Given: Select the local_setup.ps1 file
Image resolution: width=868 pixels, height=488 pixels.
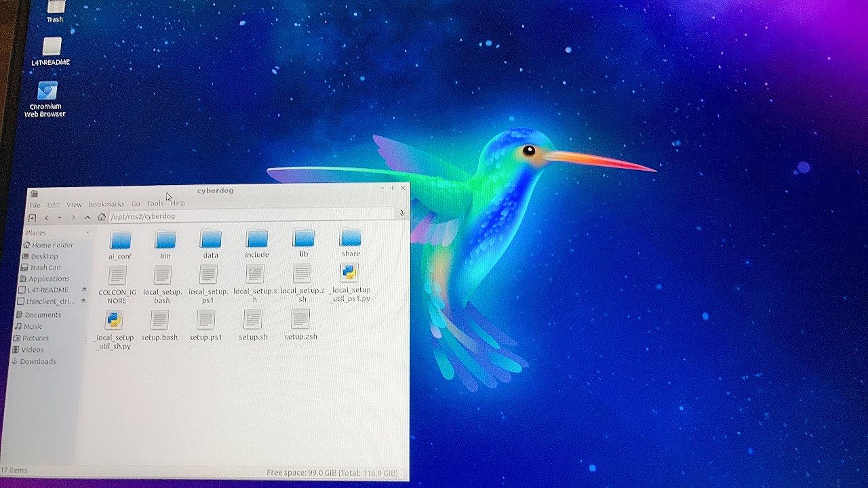Looking at the screenshot, I should pyautogui.click(x=208, y=283).
